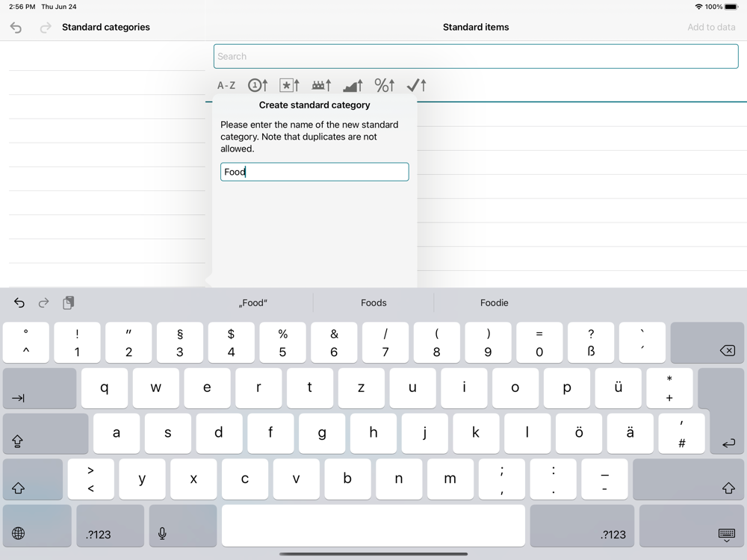Tap the q key
747x560 pixels.
pos(105,388)
